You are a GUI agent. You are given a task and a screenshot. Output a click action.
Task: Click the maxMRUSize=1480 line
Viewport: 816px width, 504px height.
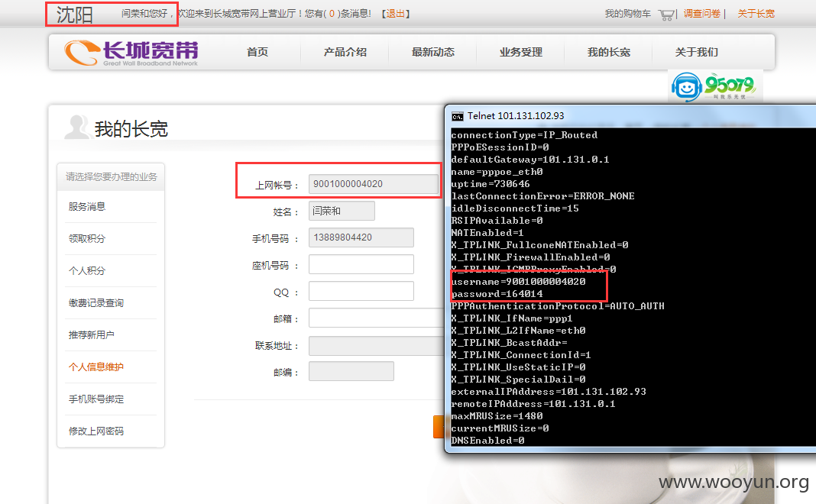tap(497, 416)
